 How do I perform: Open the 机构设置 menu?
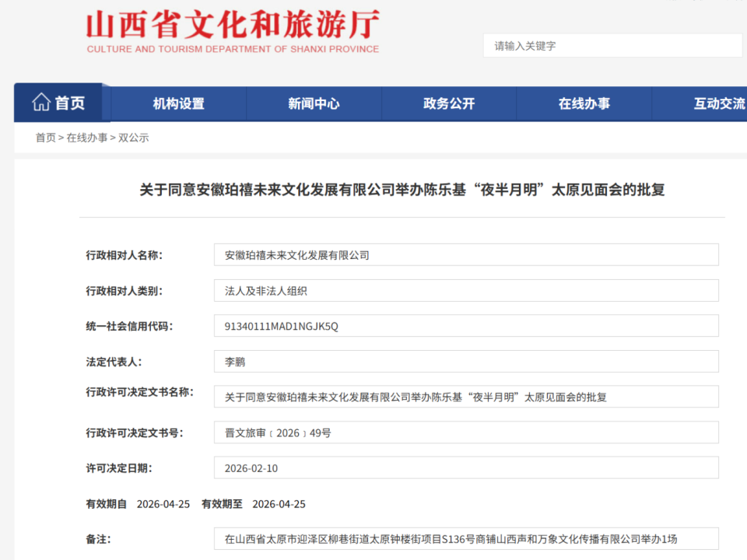[178, 102]
